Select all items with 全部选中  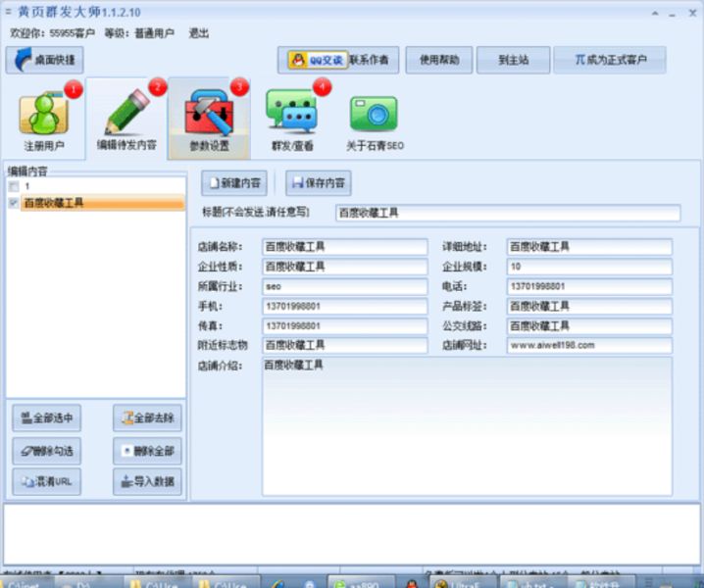(46, 418)
